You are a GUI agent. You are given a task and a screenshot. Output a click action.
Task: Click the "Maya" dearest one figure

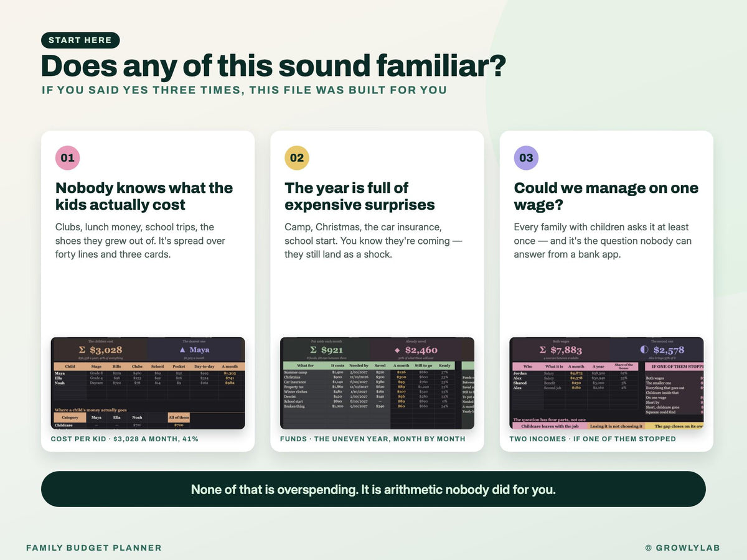pyautogui.click(x=200, y=350)
